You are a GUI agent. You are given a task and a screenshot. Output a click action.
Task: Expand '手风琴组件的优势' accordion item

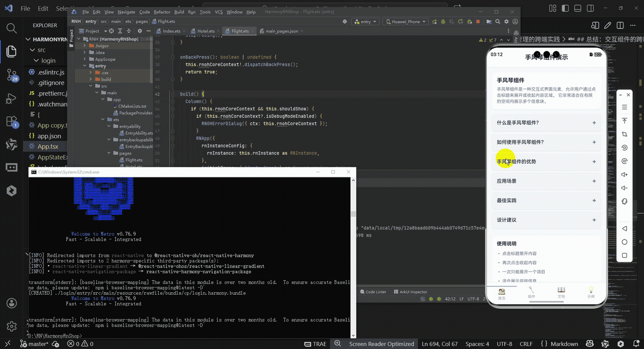[x=546, y=161]
